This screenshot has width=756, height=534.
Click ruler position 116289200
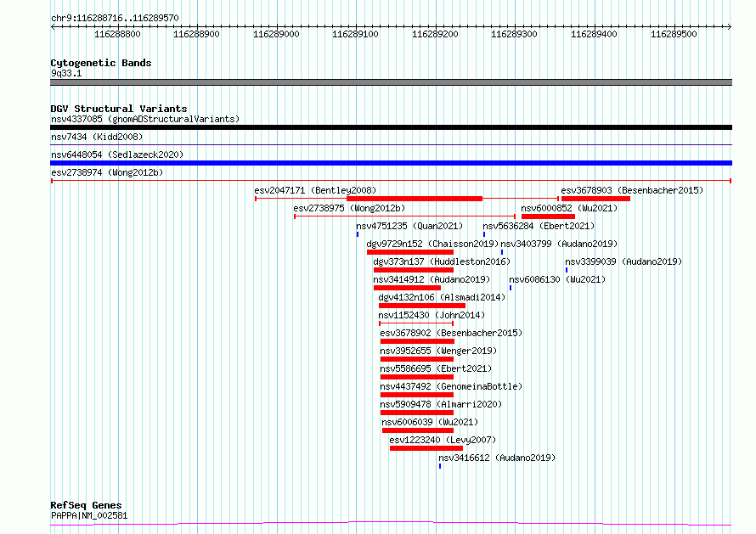[x=435, y=34]
